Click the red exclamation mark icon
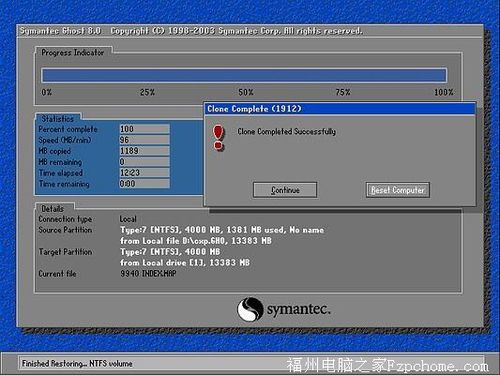 point(218,138)
